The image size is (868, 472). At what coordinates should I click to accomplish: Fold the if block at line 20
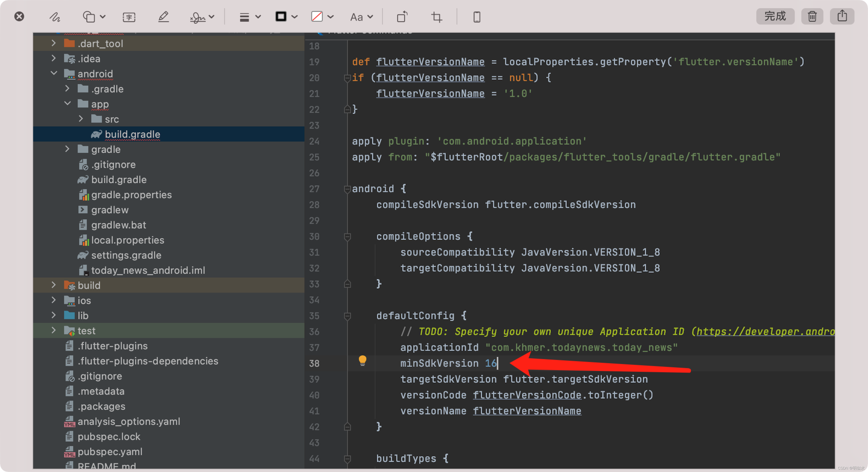point(347,78)
